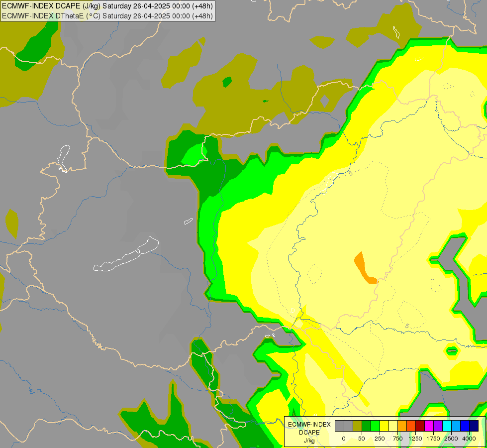Click the J/kg unit label

pos(309,441)
